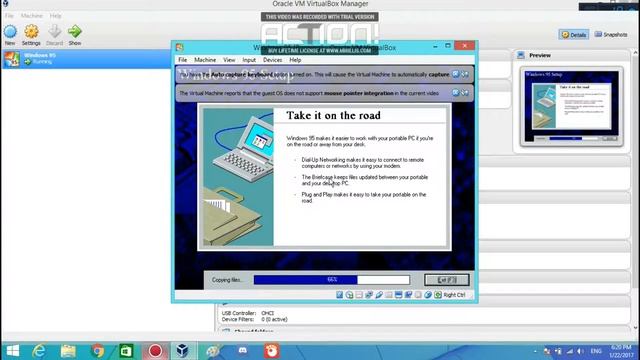640x360 pixels.
Task: Click Preview thumbnail of Windows 95 Setup
Action: tap(571, 107)
